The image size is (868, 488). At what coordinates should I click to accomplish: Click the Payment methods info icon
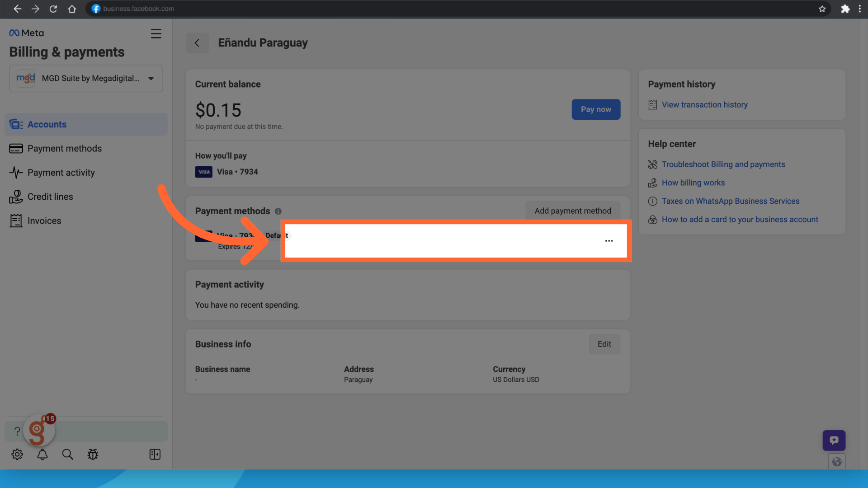point(278,211)
